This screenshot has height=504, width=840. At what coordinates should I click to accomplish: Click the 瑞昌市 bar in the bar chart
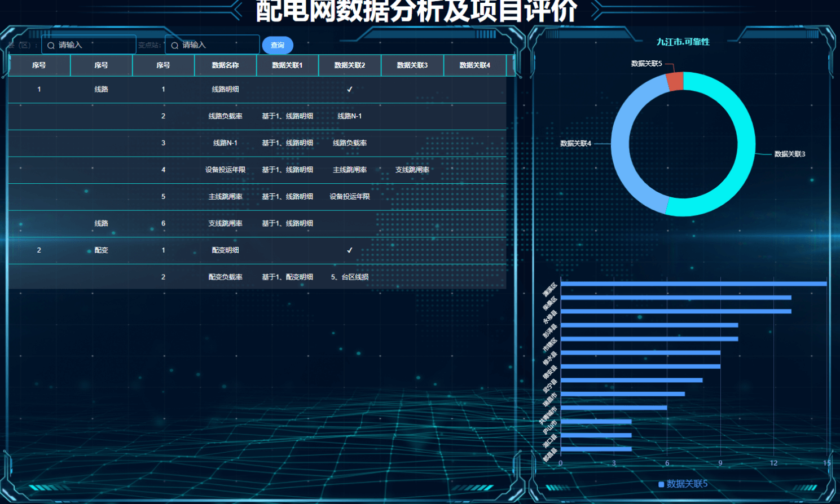(x=623, y=394)
